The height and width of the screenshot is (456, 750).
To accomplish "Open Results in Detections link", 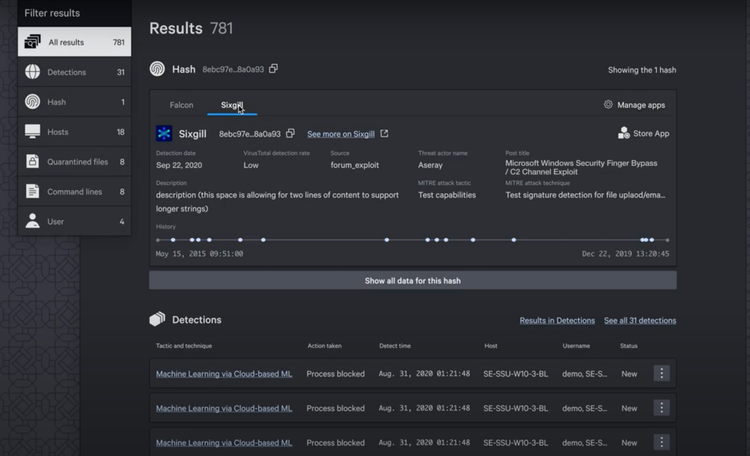I will click(x=557, y=321).
